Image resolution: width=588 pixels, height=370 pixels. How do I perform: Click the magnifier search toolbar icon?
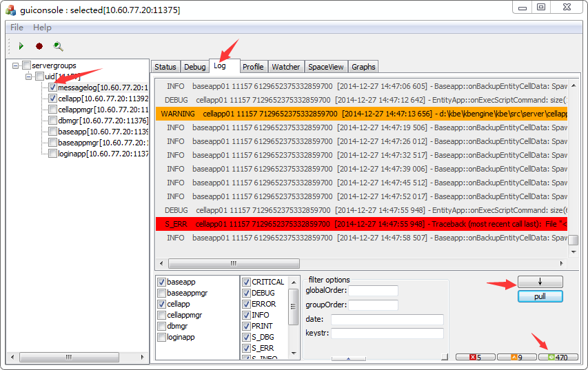click(58, 46)
